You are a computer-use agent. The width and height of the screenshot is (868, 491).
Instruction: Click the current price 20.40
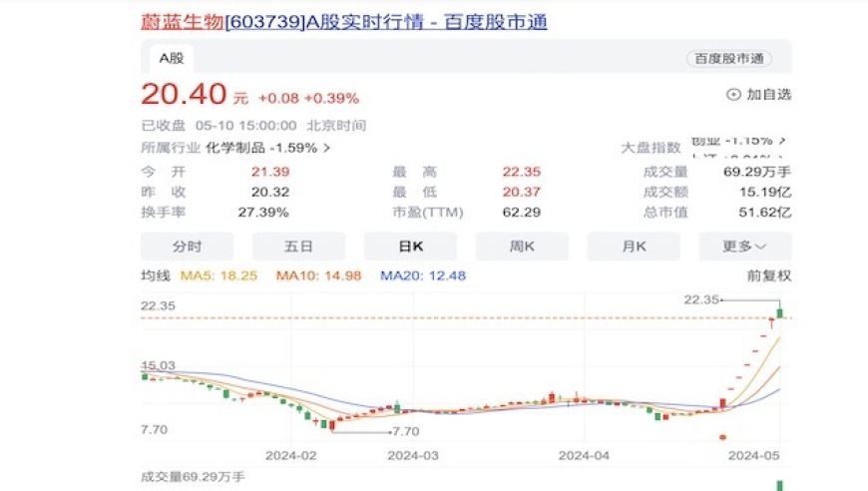pos(184,94)
